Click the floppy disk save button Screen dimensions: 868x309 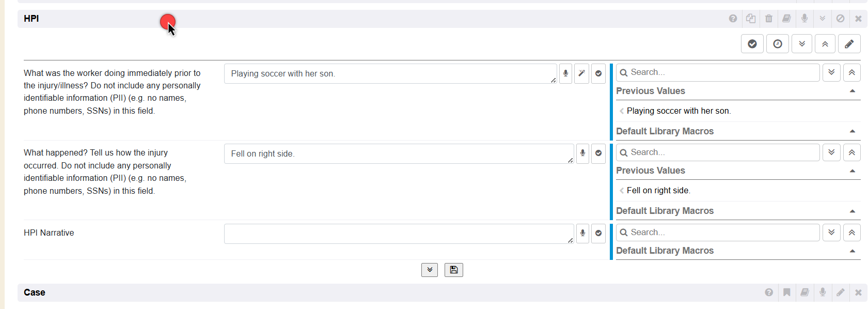point(453,270)
